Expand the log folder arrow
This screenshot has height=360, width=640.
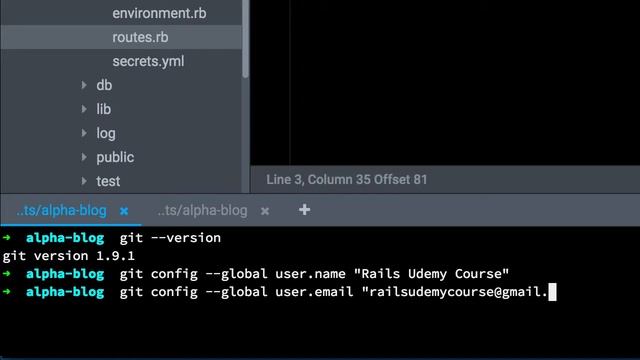84,133
